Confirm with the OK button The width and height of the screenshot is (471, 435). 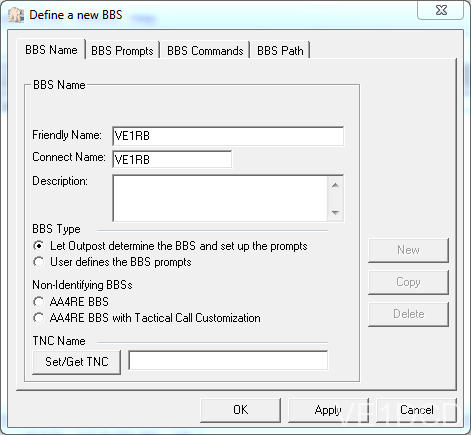(x=240, y=410)
